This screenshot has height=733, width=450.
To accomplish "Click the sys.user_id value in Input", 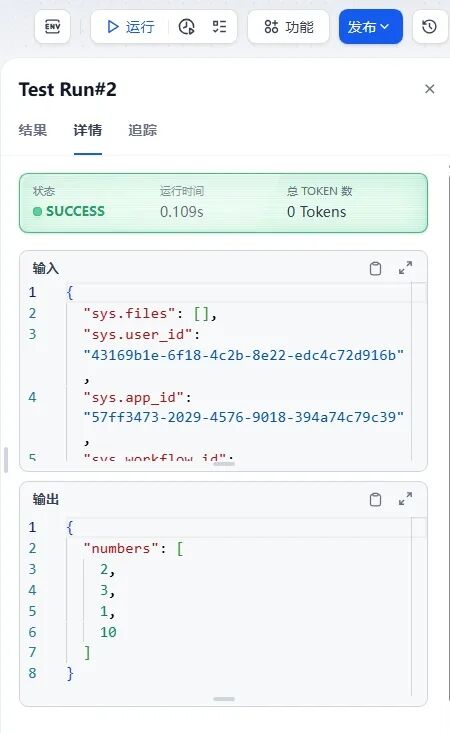I will (243, 355).
